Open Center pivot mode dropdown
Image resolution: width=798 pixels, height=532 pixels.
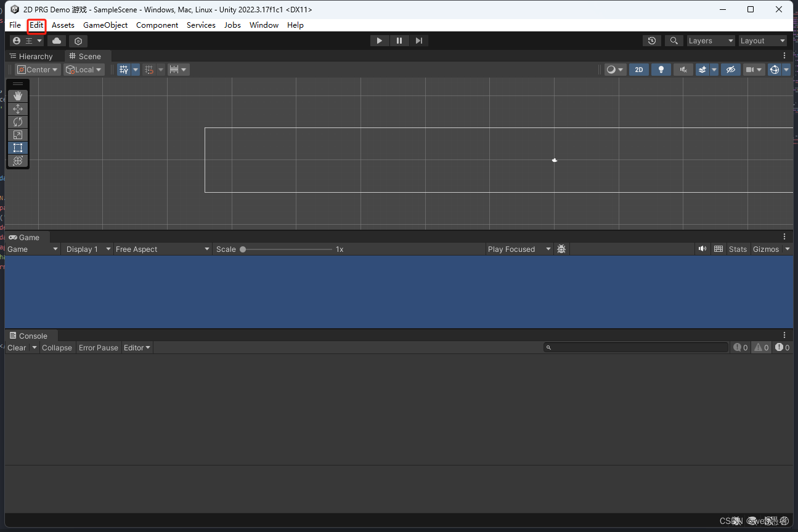pos(38,70)
